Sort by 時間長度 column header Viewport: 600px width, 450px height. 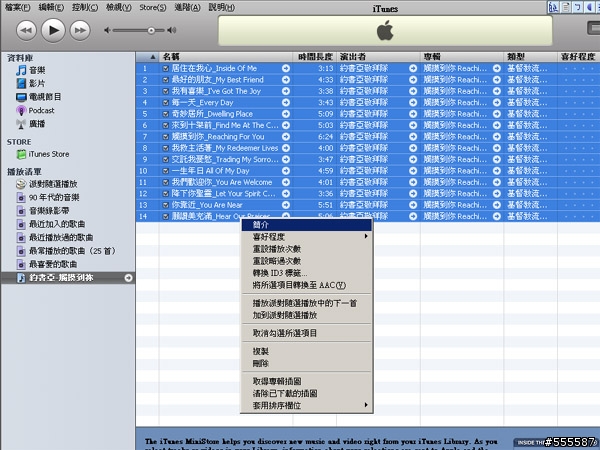coord(315,57)
